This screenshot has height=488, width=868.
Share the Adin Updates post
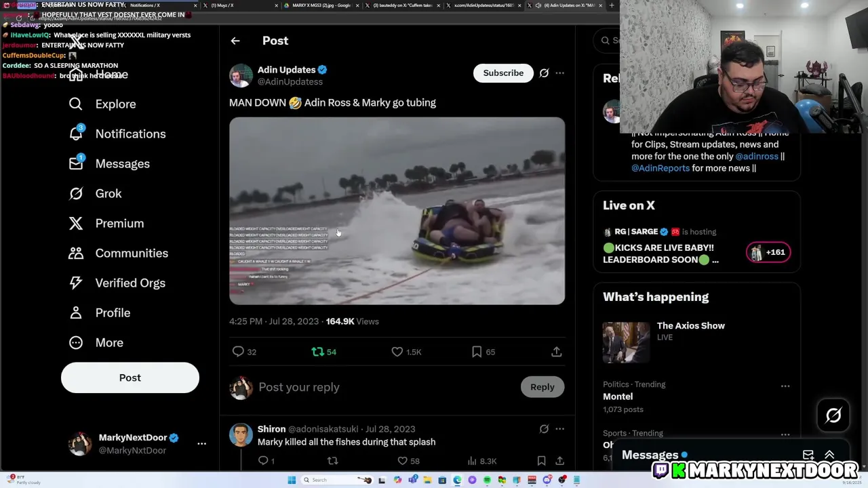click(x=556, y=351)
